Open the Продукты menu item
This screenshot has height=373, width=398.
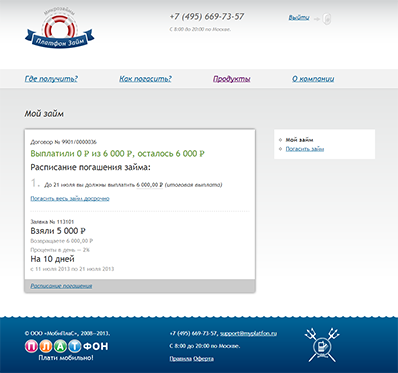point(232,79)
